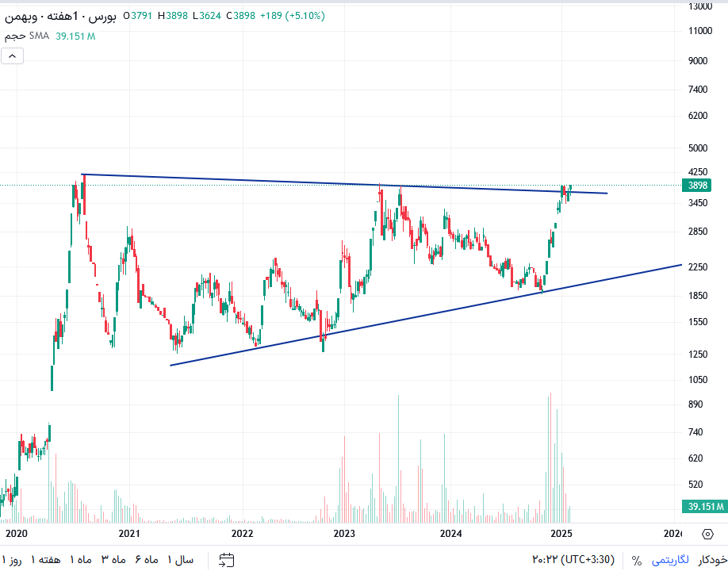Screen dimensions: 728x575
Task: Click the 2021 label on the time axis
Action: tap(129, 533)
